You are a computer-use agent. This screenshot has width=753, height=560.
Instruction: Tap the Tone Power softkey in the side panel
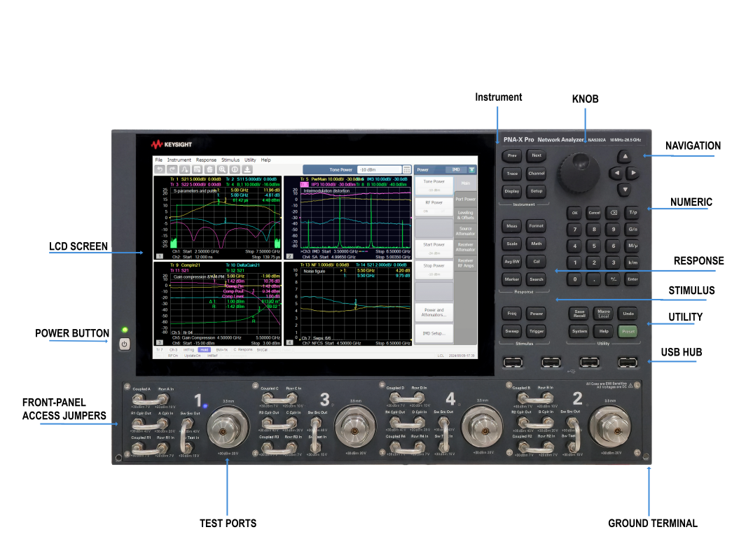pyautogui.click(x=434, y=185)
